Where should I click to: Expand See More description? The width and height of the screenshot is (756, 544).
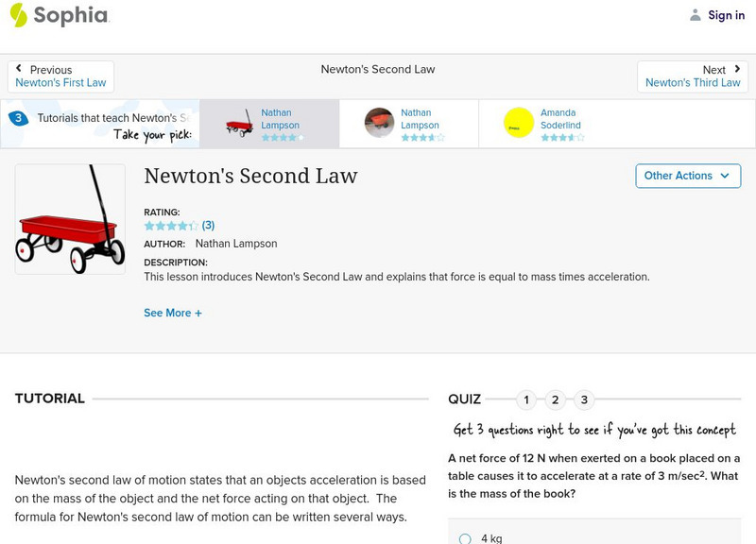173,313
